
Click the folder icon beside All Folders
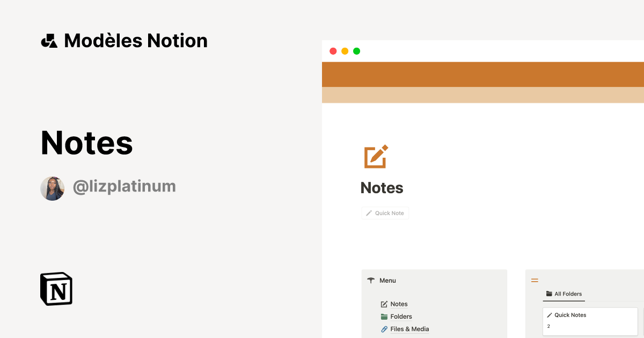click(x=548, y=293)
